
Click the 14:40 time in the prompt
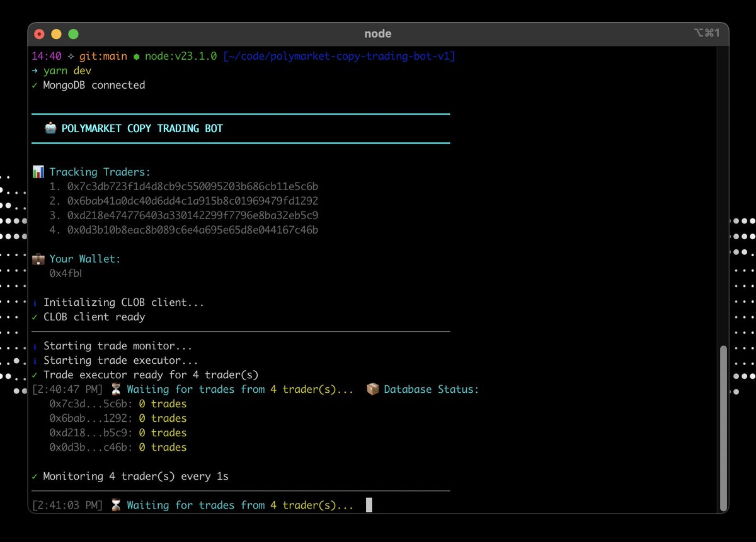[46, 56]
